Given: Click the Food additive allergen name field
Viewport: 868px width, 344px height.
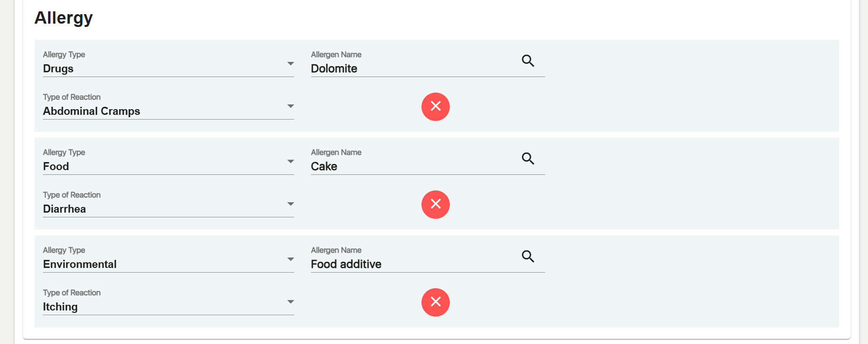Looking at the screenshot, I should 411,264.
